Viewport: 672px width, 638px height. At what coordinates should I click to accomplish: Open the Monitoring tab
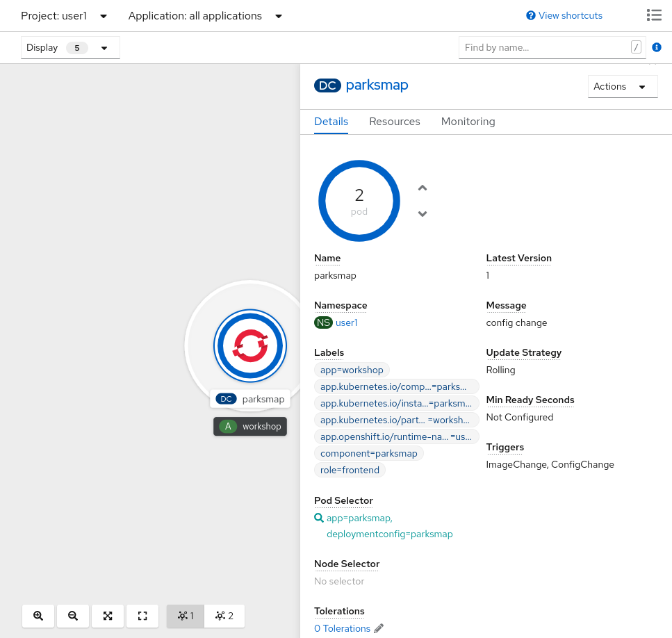[468, 122]
